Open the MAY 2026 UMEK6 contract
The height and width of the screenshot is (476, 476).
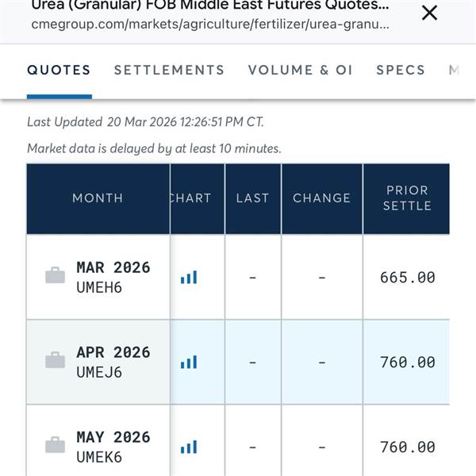coord(113,446)
